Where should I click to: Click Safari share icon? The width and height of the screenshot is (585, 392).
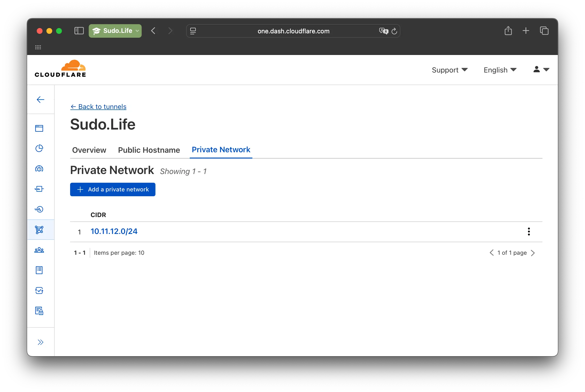[508, 31]
